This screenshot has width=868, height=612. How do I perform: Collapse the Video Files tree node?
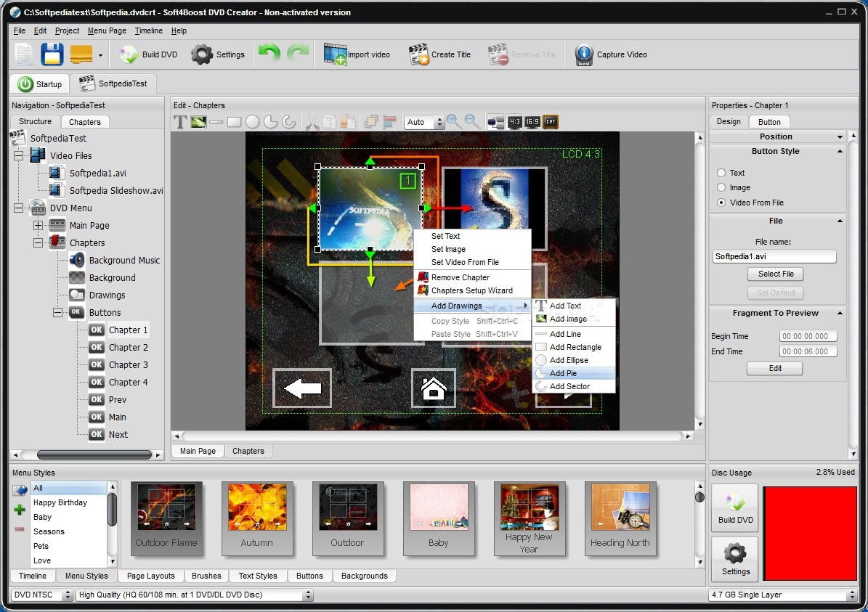(x=18, y=155)
